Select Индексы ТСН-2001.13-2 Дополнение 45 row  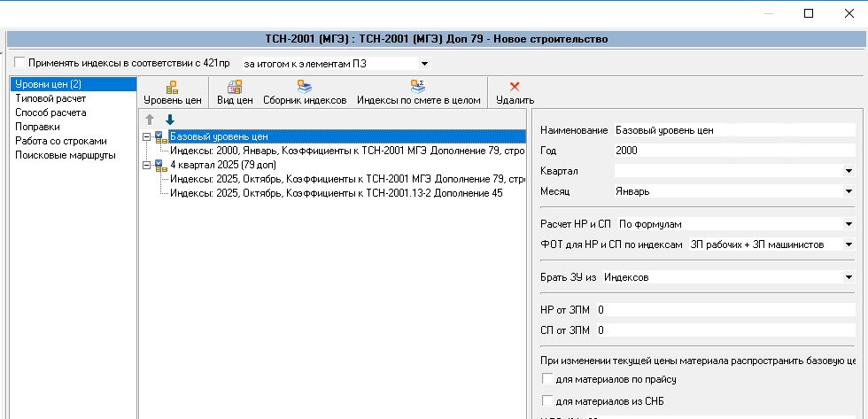[x=336, y=194]
